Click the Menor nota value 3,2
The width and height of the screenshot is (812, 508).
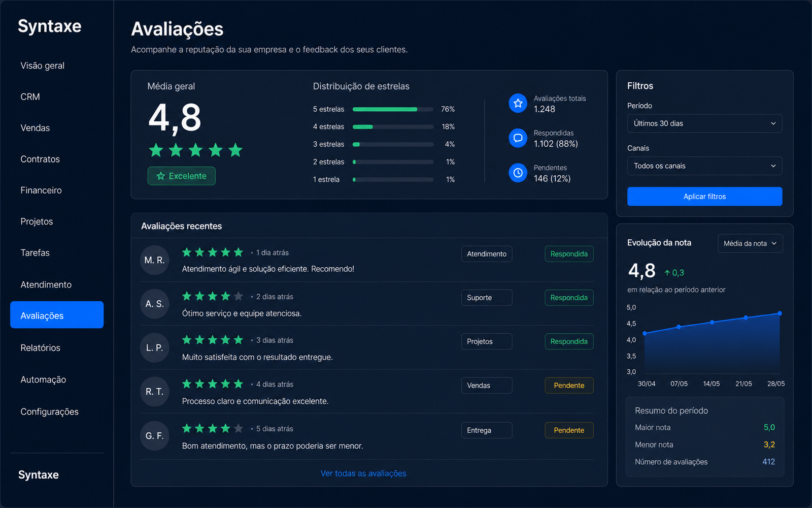[x=769, y=444]
